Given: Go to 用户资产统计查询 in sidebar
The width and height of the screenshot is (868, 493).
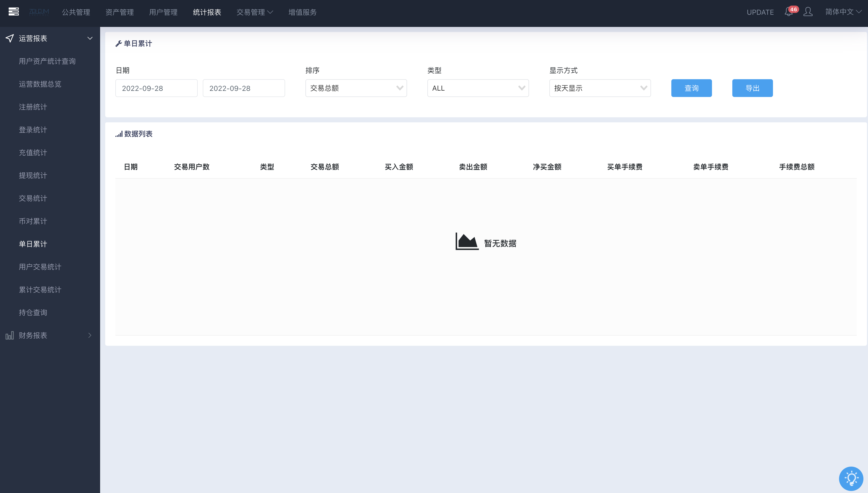Looking at the screenshot, I should [47, 61].
